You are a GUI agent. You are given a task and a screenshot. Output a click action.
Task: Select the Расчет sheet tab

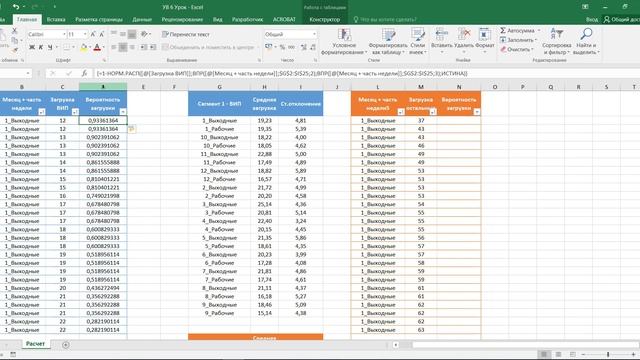[35, 344]
